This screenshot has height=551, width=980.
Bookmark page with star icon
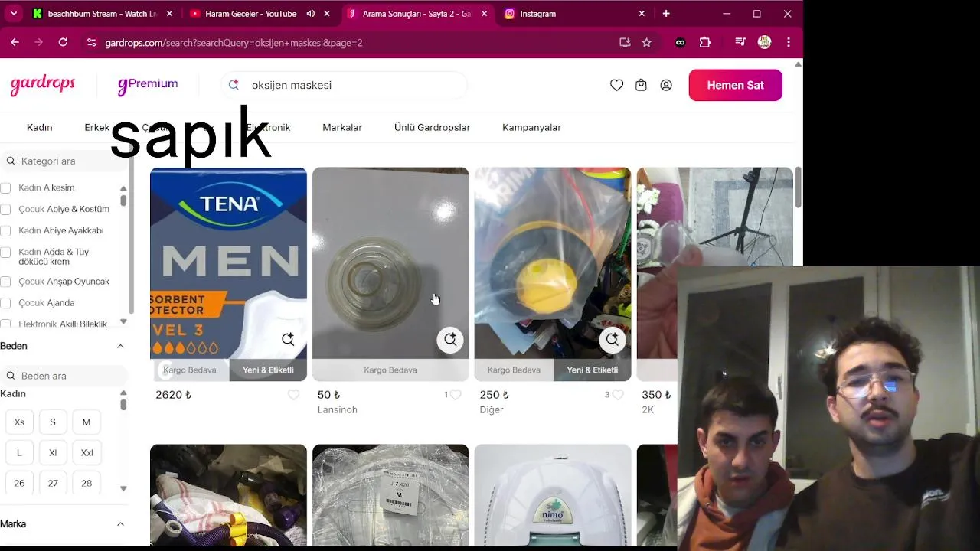(x=646, y=43)
